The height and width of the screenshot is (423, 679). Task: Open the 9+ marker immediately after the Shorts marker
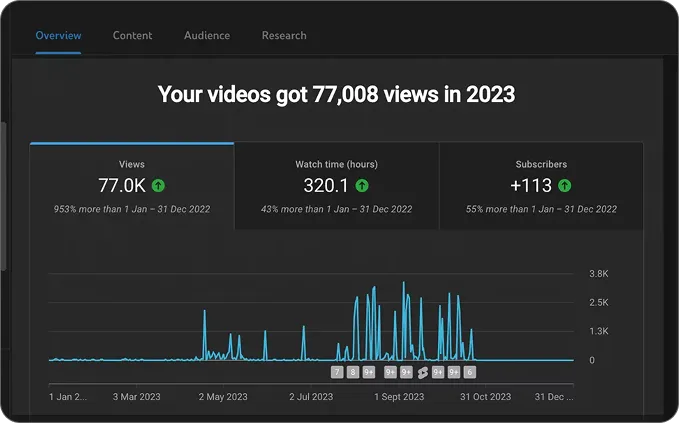(438, 372)
